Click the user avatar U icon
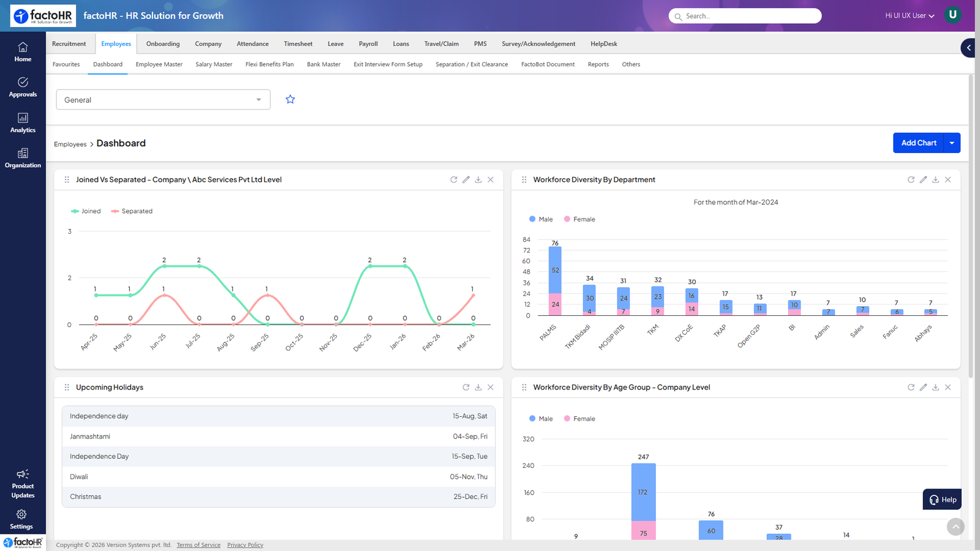 [952, 15]
